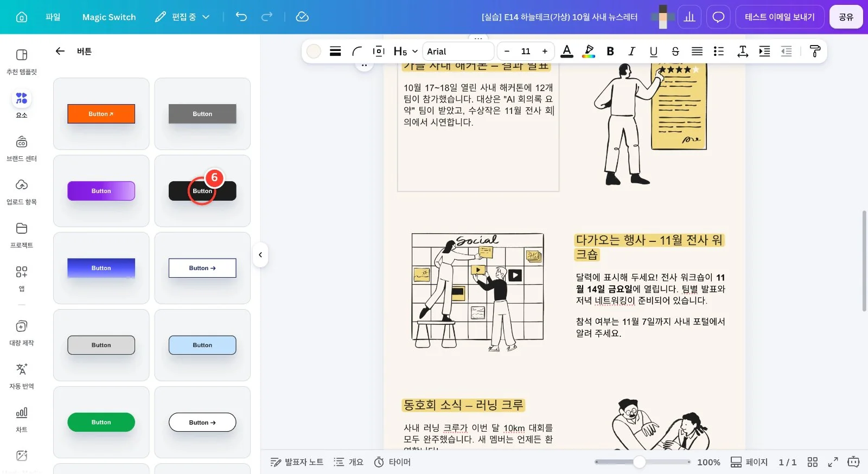
Task: Open the comments speech bubble icon
Action: coord(718,17)
